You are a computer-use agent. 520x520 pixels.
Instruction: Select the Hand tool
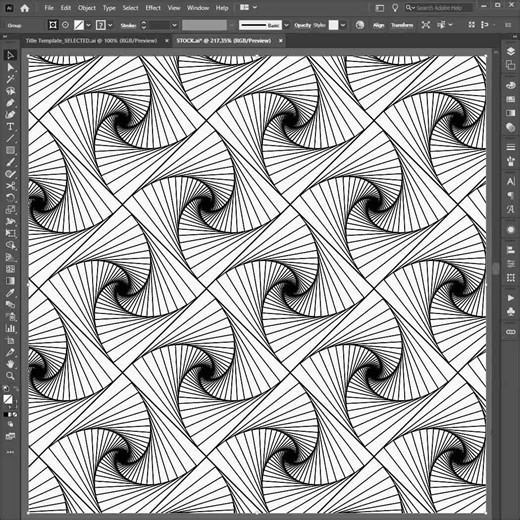[x=10, y=364]
